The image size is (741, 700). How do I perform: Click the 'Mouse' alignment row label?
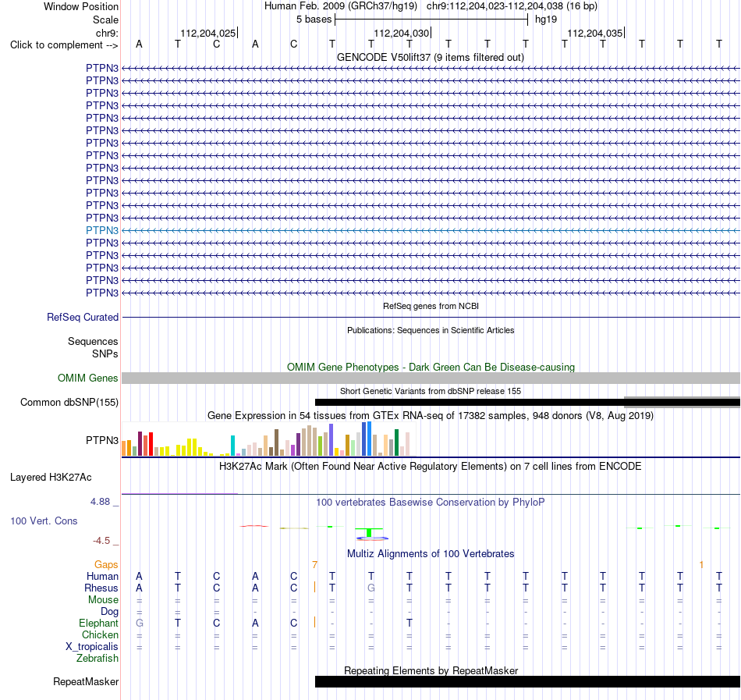point(103,600)
